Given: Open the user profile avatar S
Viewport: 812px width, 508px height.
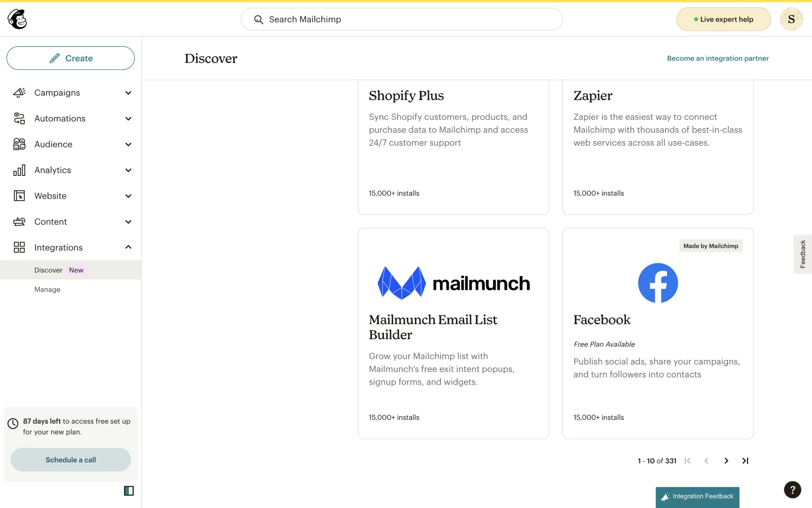Looking at the screenshot, I should click(x=791, y=19).
